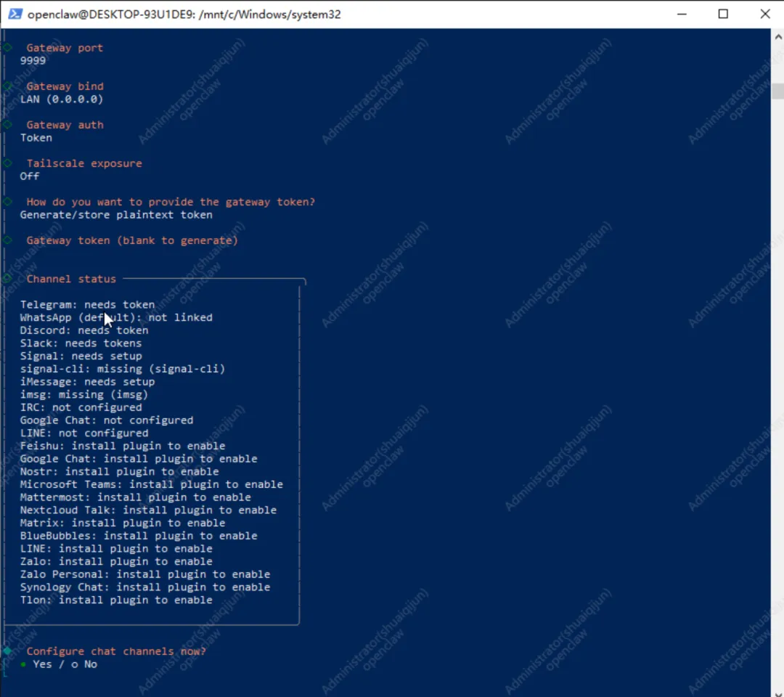The width and height of the screenshot is (784, 697).
Task: Click 'Configure chat channels now?' prompt
Action: coord(116,651)
